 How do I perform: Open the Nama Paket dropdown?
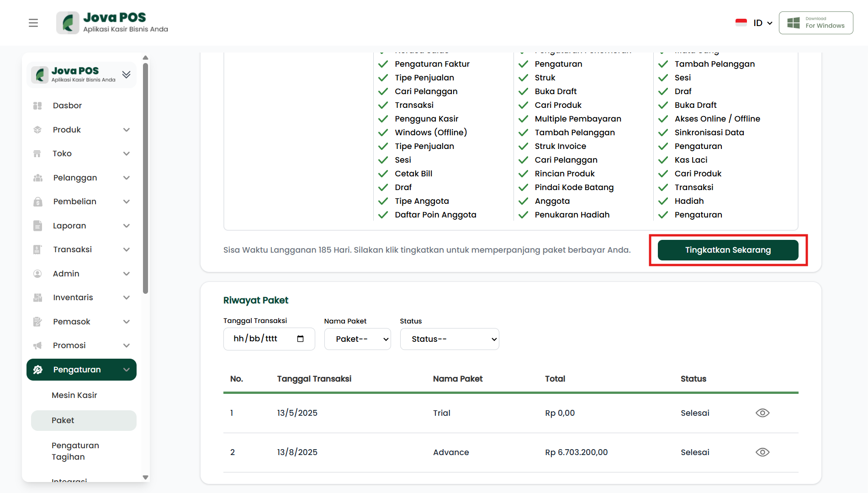357,339
